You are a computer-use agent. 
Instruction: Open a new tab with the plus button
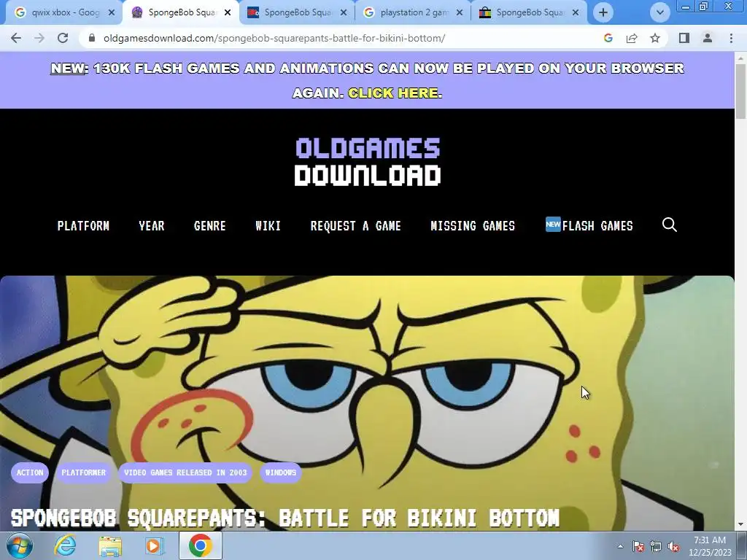(603, 12)
